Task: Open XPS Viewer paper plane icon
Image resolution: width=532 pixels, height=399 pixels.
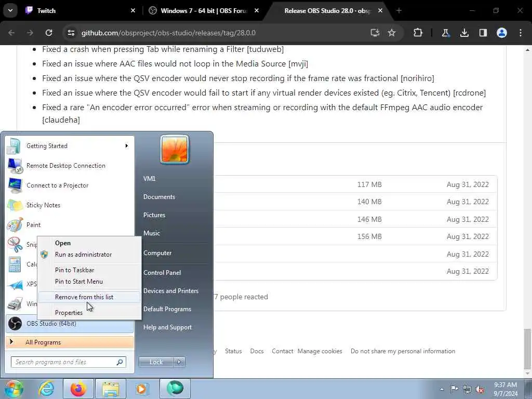Action: click(x=15, y=284)
